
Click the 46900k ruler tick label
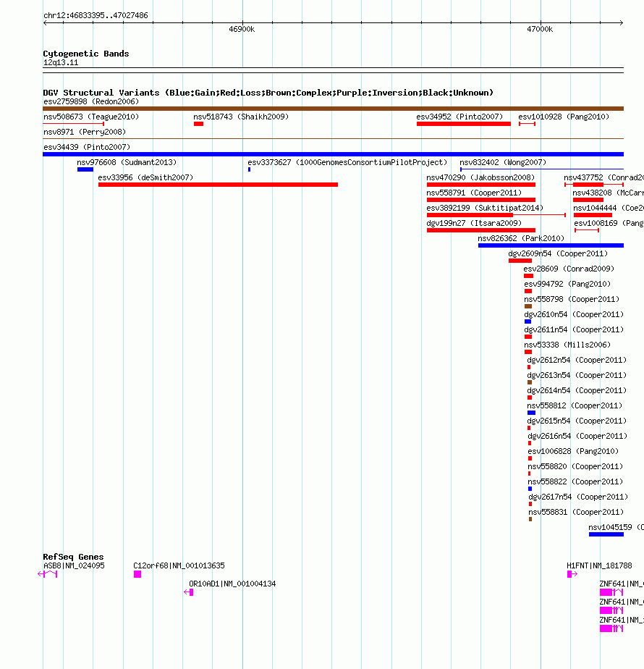pos(242,30)
